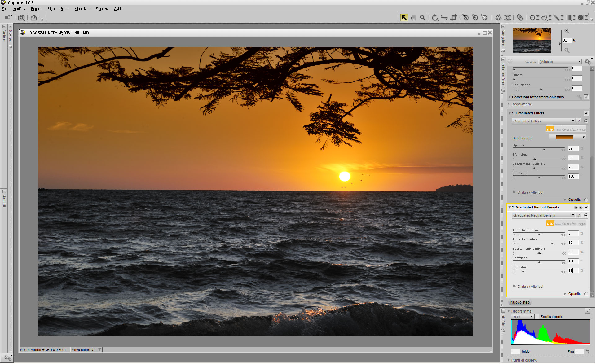Open the Filtro menu

click(x=51, y=9)
